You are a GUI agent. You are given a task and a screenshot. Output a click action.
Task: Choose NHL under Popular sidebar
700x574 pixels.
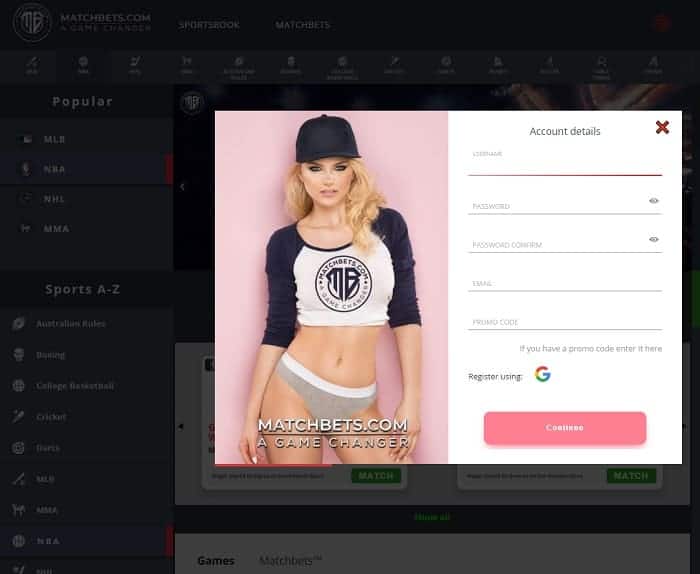tap(87, 199)
